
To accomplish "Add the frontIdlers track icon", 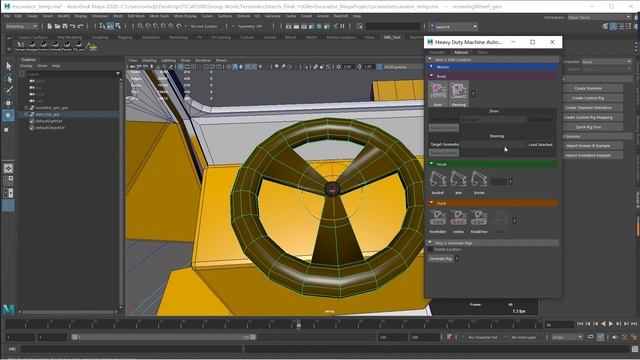I will pyautogui.click(x=438, y=221).
